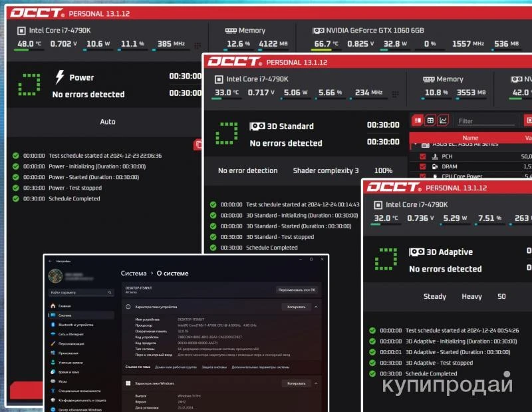
Task: Collapse the Характеристики Windows section
Action: coord(316,383)
